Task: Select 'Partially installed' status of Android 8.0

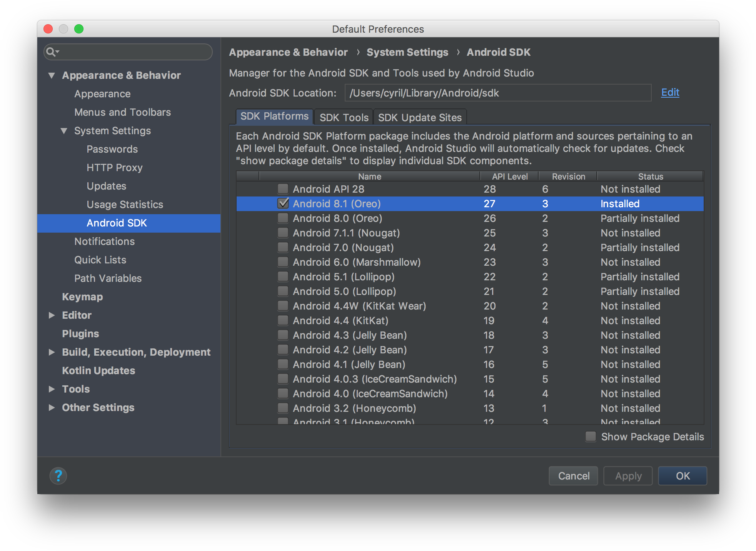Action: [640, 218]
